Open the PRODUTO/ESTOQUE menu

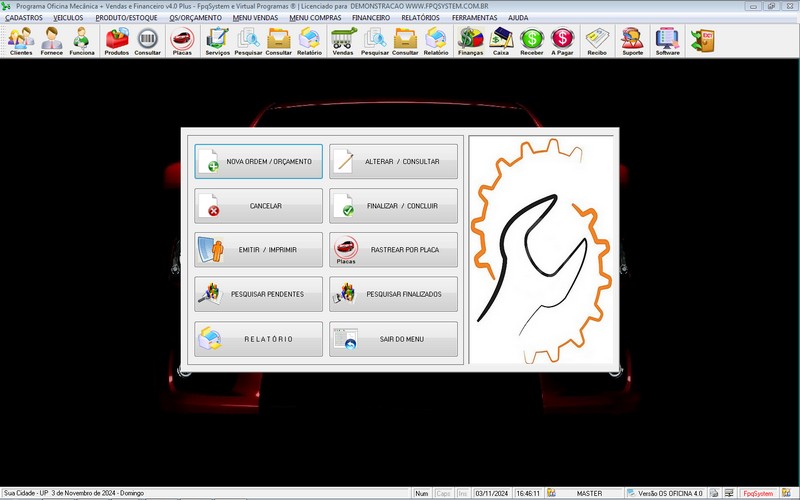point(127,17)
